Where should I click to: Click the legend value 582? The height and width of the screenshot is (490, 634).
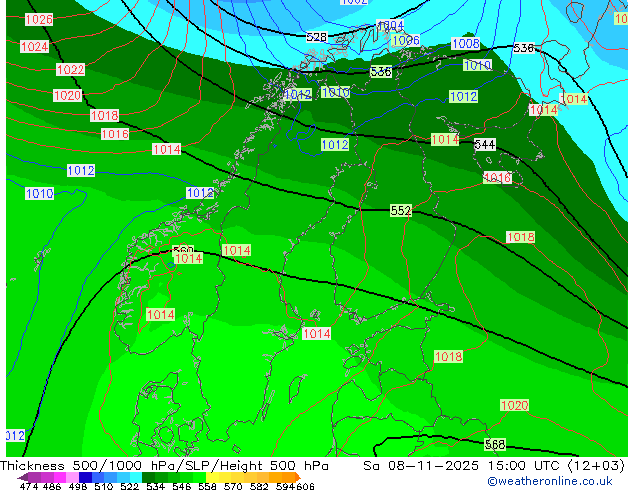click(259, 486)
